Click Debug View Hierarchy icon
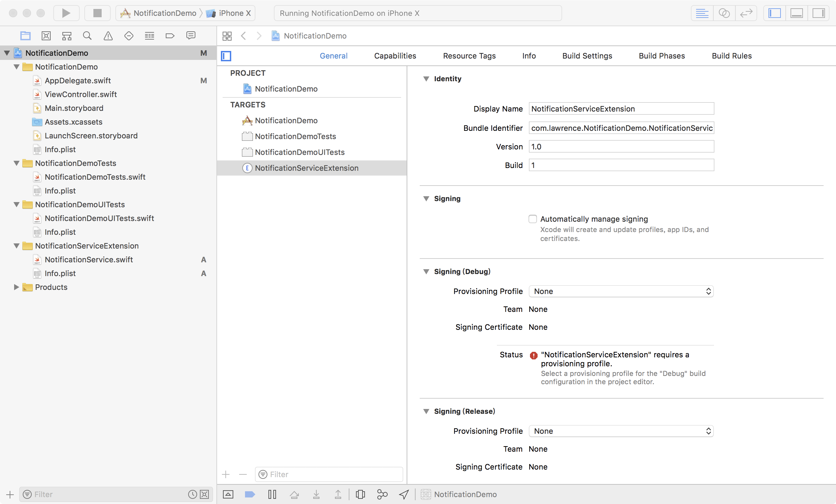Image resolution: width=836 pixels, height=504 pixels. tap(360, 495)
